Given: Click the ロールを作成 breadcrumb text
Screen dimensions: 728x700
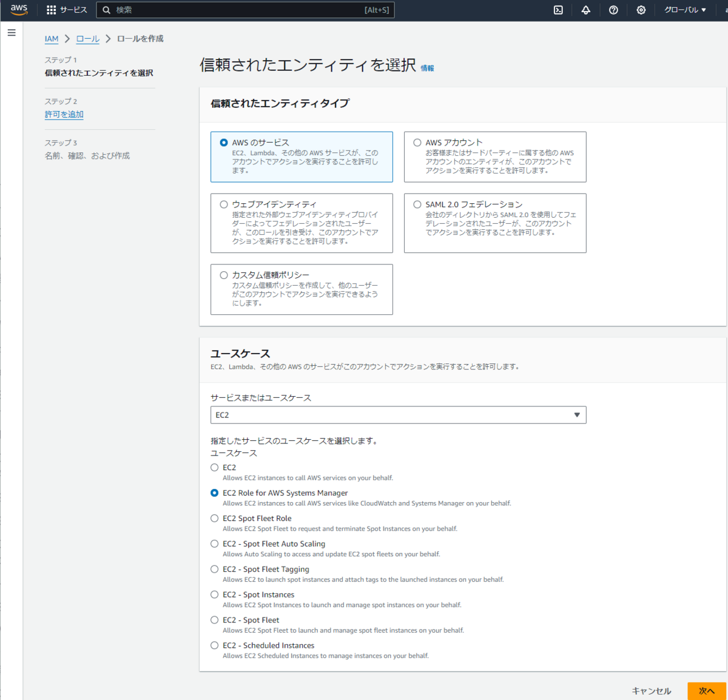Looking at the screenshot, I should 140,39.
